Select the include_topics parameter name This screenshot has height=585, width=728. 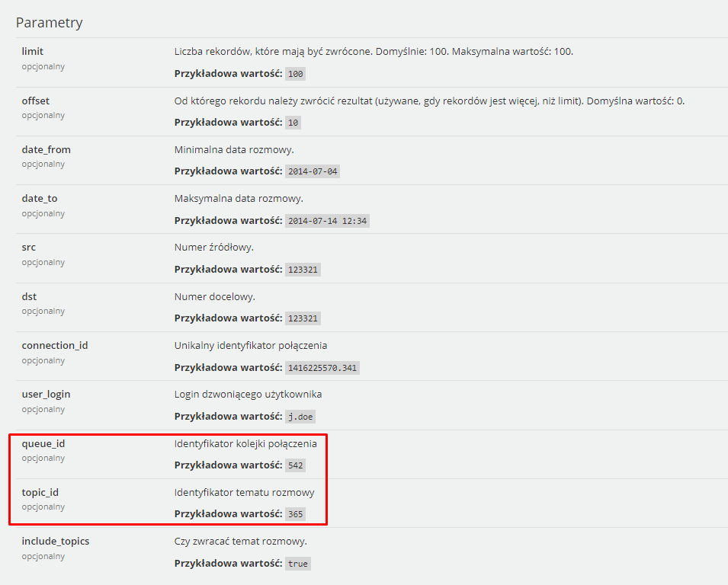click(55, 541)
